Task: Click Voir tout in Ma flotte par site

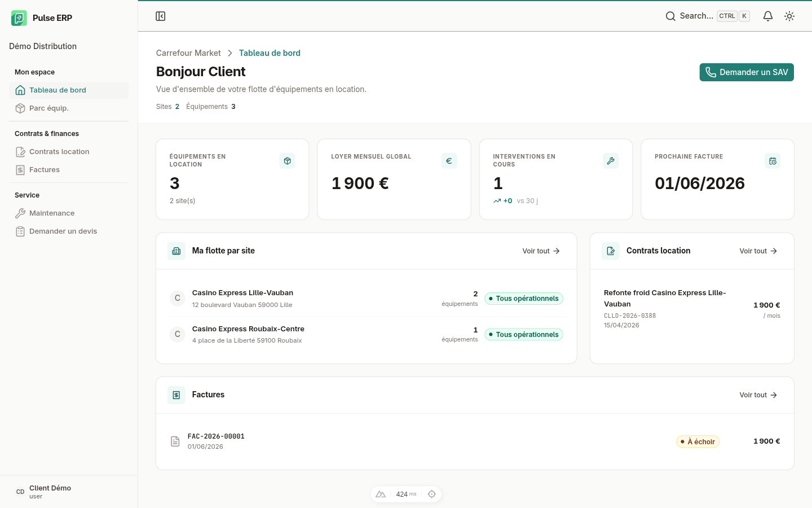Action: click(541, 251)
